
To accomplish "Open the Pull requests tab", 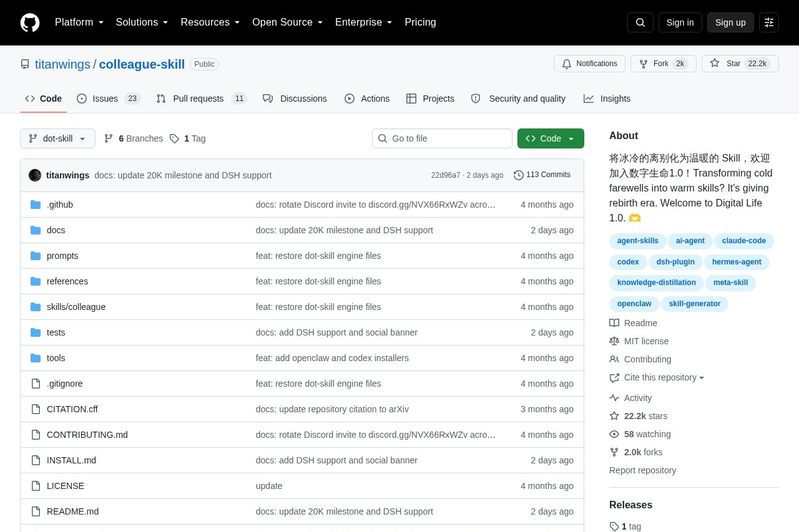I will pyautogui.click(x=202, y=99).
